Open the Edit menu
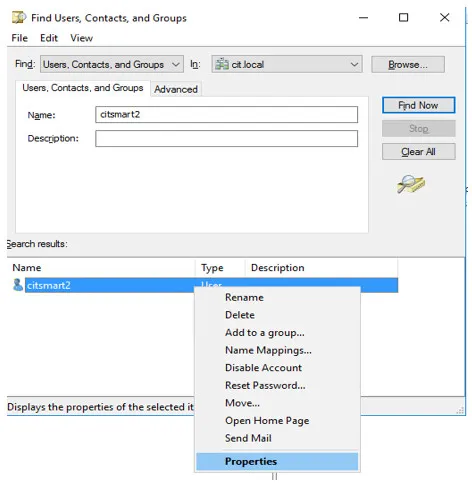This screenshot has width=472, height=488. (x=49, y=38)
